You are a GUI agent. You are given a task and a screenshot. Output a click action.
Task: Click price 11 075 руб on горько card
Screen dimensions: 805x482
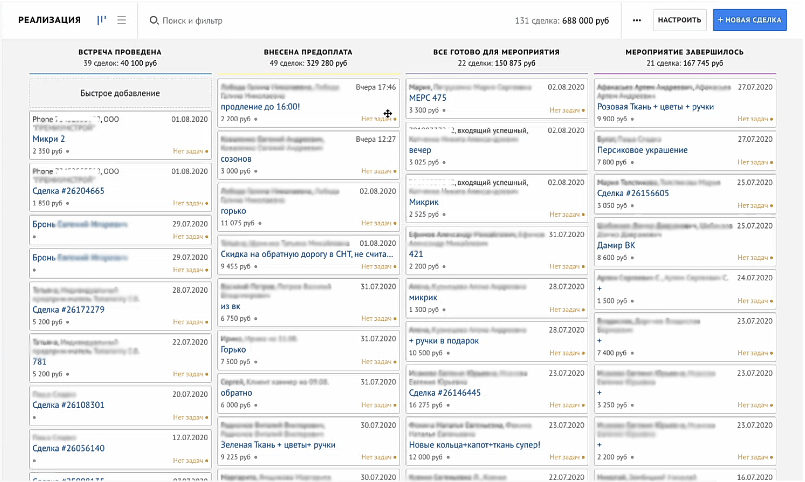[x=237, y=223]
